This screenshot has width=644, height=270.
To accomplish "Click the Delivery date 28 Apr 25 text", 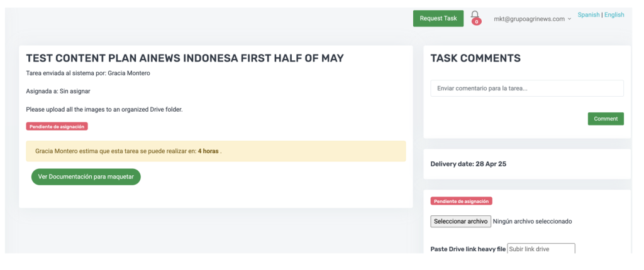I will coord(468,164).
